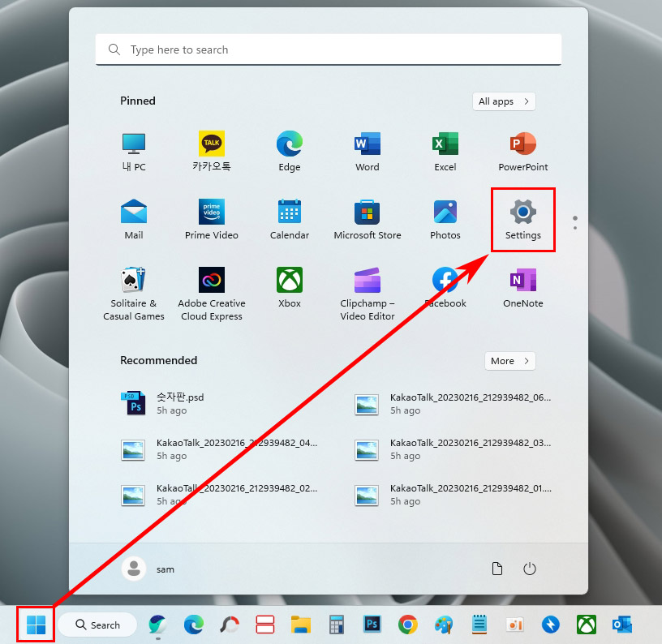This screenshot has width=662, height=644.
Task: Open Photoshop from the taskbar
Action: click(372, 625)
